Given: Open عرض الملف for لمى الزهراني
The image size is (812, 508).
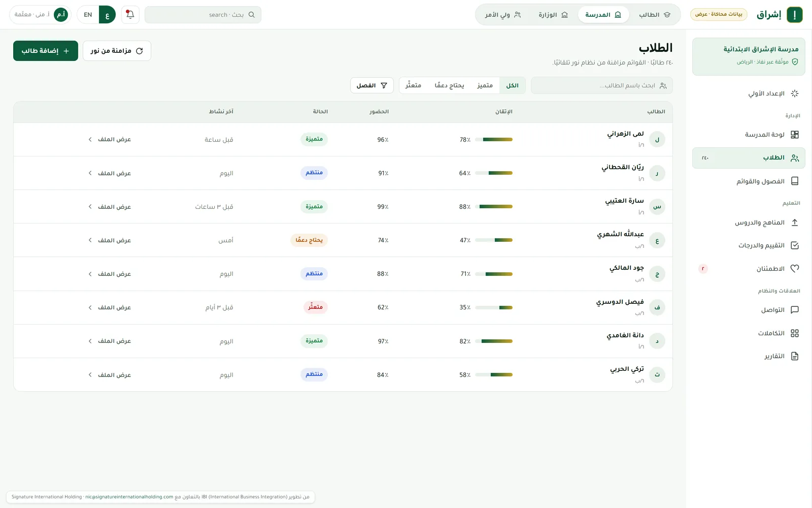Looking at the screenshot, I should [110, 139].
